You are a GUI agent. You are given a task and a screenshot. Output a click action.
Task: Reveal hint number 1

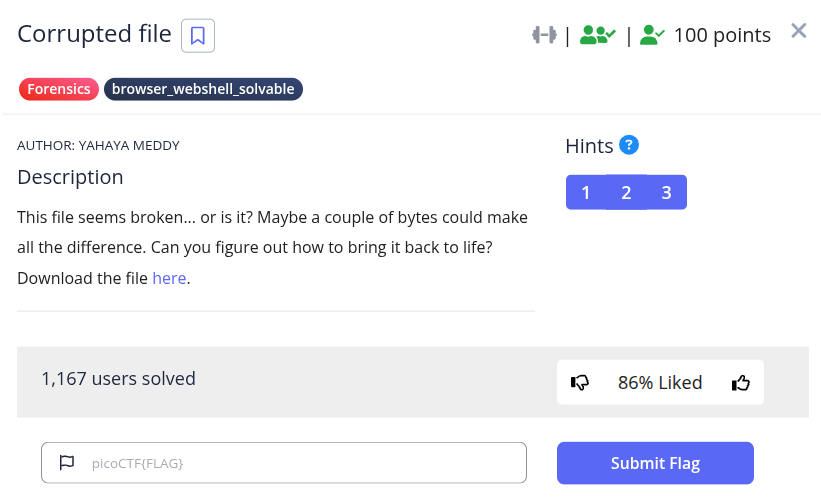coord(586,193)
